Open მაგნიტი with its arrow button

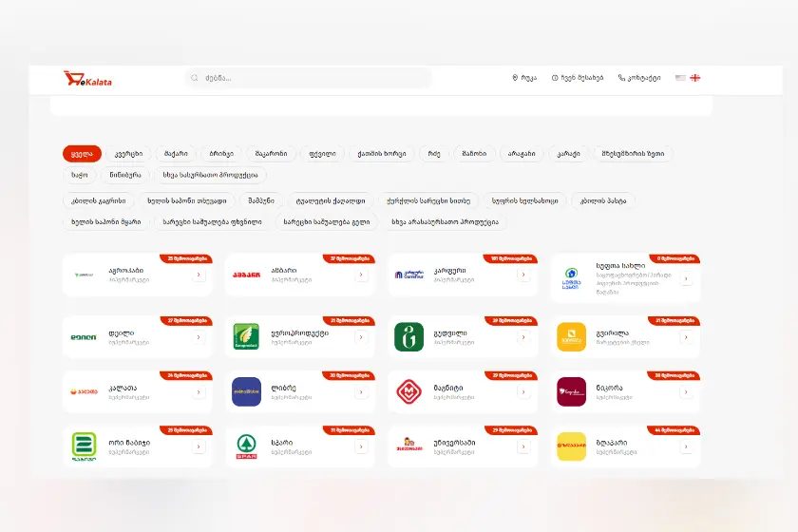coord(523,392)
